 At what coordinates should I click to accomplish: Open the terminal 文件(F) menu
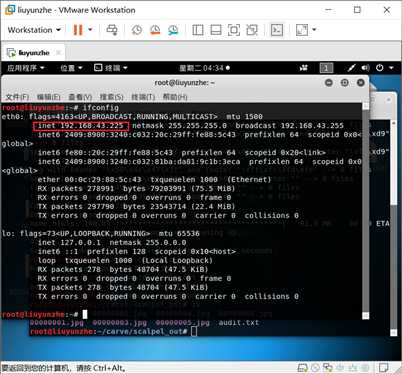pos(17,97)
